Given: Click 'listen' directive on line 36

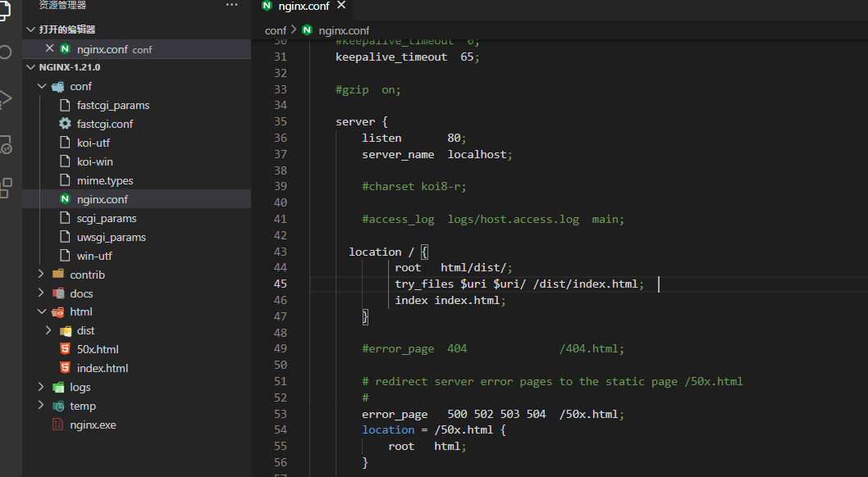Looking at the screenshot, I should coord(381,138).
